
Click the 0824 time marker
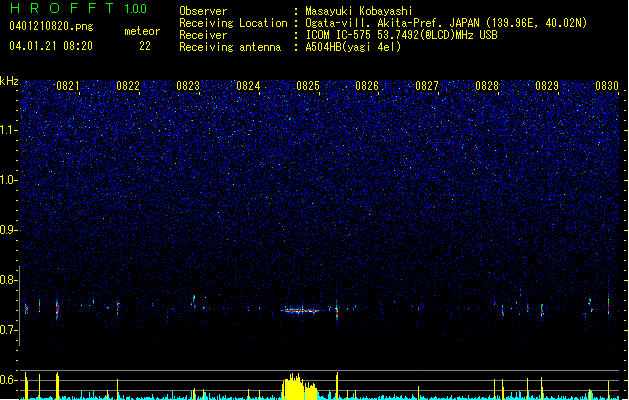pos(248,86)
